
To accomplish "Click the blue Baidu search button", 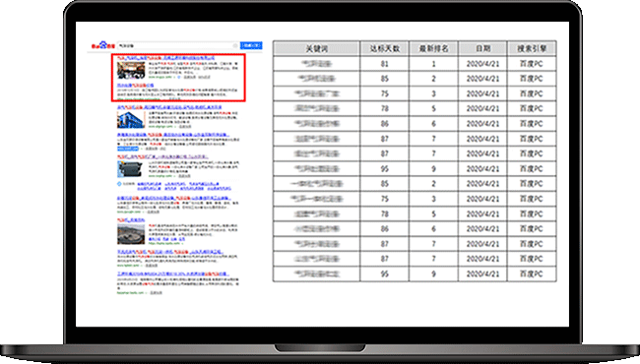I will (x=251, y=45).
